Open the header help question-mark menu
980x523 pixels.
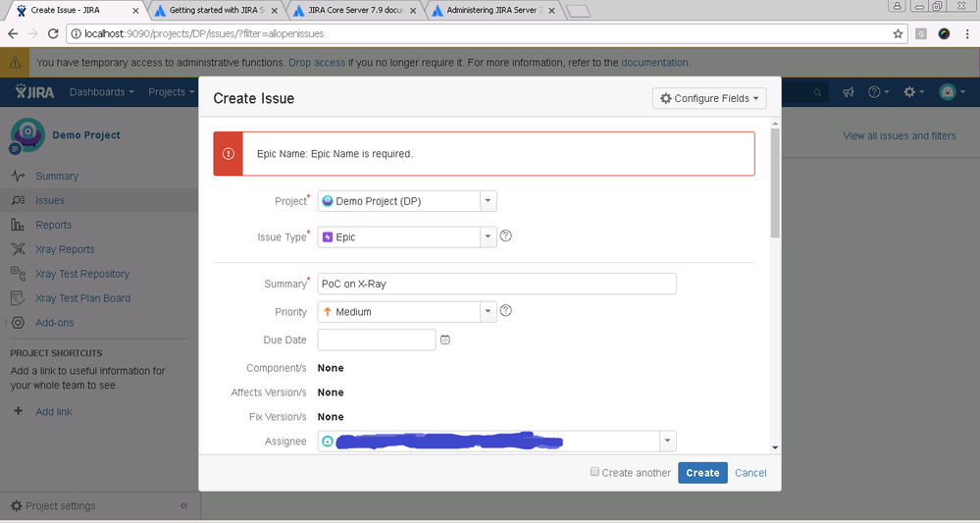(878, 92)
